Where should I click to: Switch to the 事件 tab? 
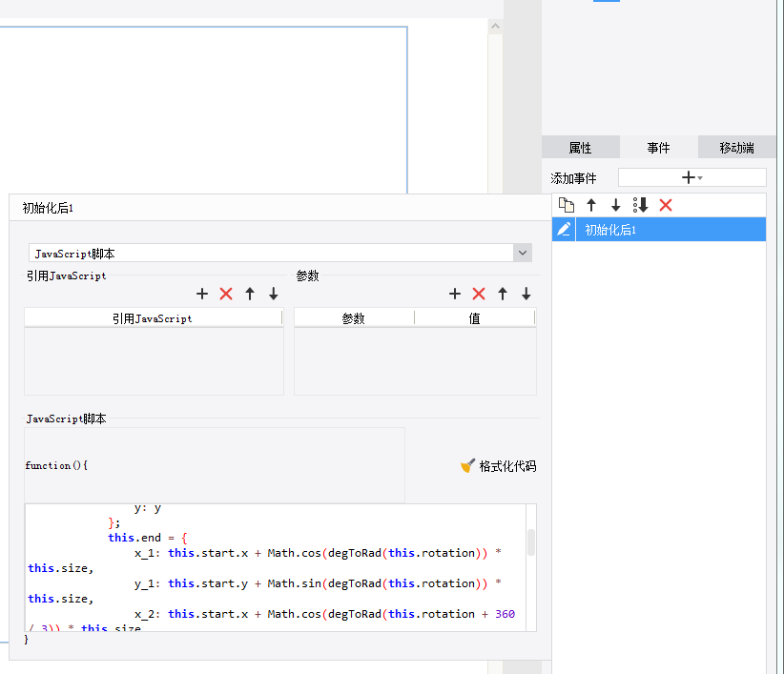pos(658,148)
